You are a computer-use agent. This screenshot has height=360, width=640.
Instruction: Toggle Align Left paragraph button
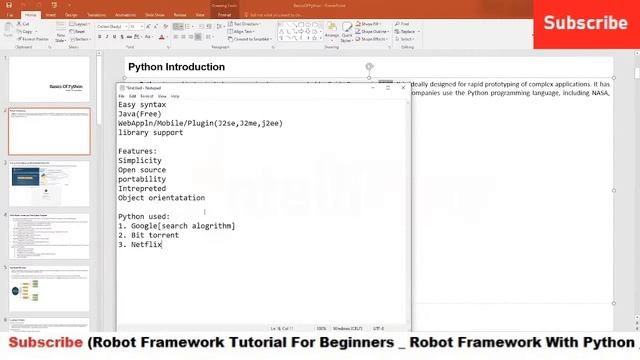click(x=176, y=37)
